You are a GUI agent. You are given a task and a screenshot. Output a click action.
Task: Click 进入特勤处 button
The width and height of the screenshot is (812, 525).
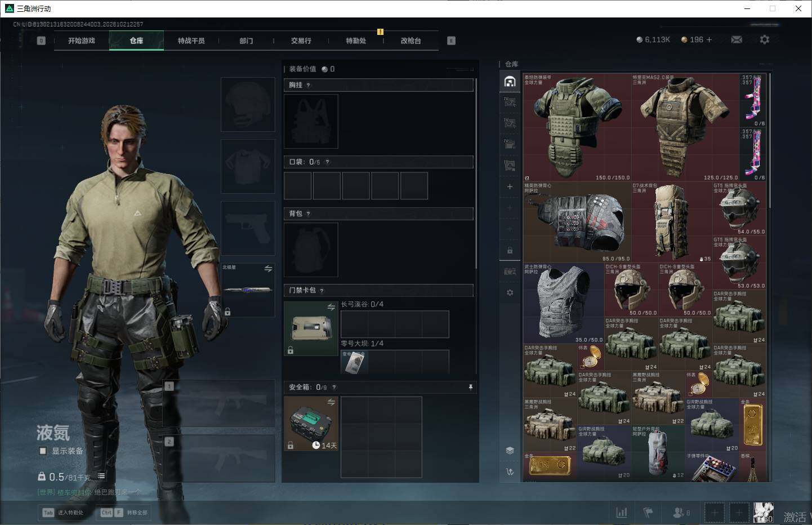(64, 513)
